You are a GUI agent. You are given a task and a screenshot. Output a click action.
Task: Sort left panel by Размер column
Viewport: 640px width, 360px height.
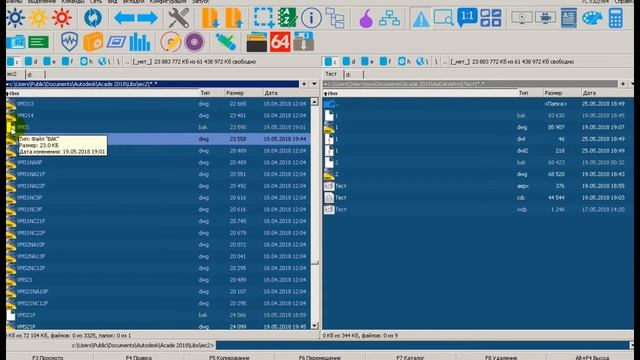[x=243, y=93]
